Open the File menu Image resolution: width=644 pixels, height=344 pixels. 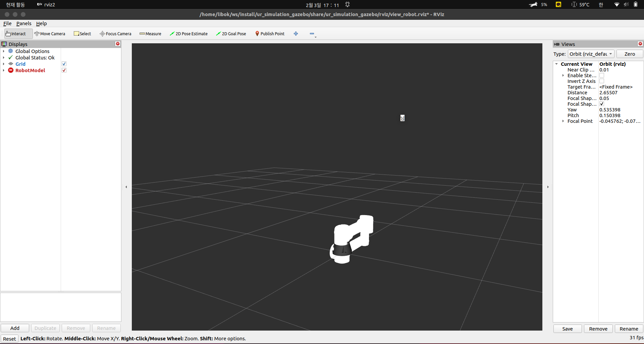click(x=7, y=23)
